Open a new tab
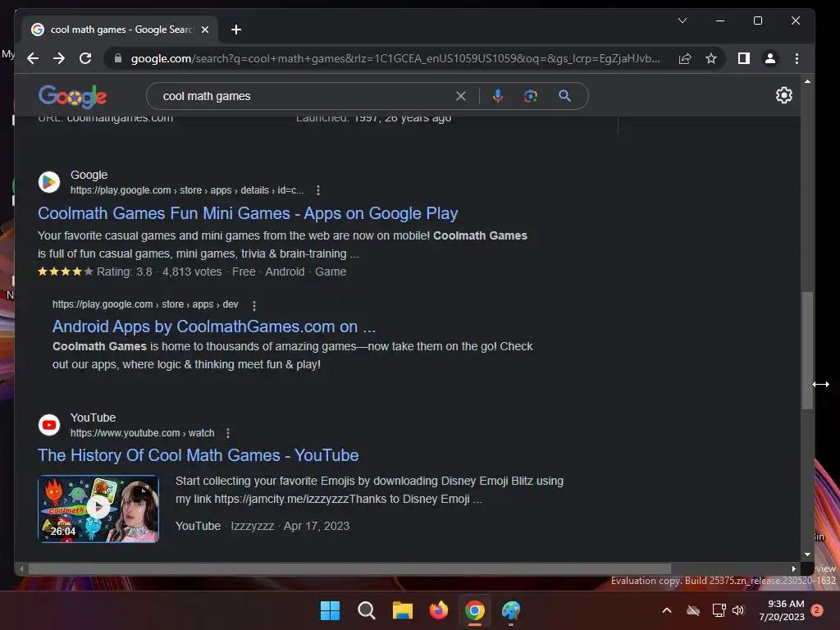 point(235,30)
